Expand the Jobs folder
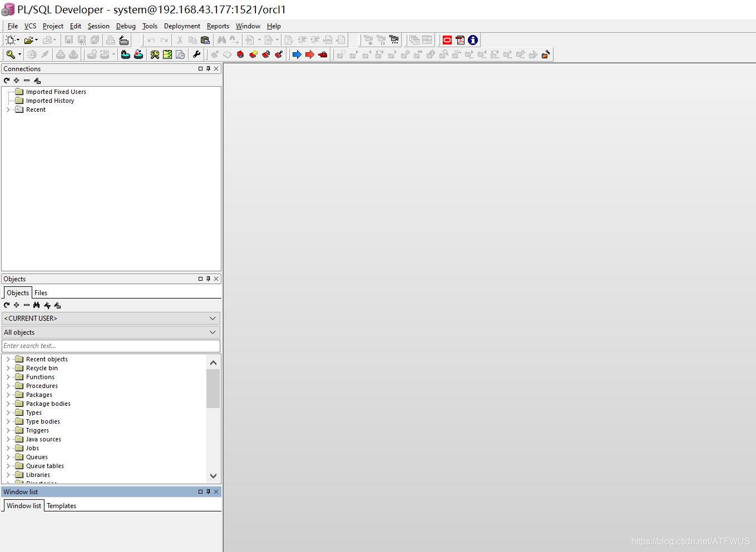This screenshot has height=552, width=756. [8, 449]
